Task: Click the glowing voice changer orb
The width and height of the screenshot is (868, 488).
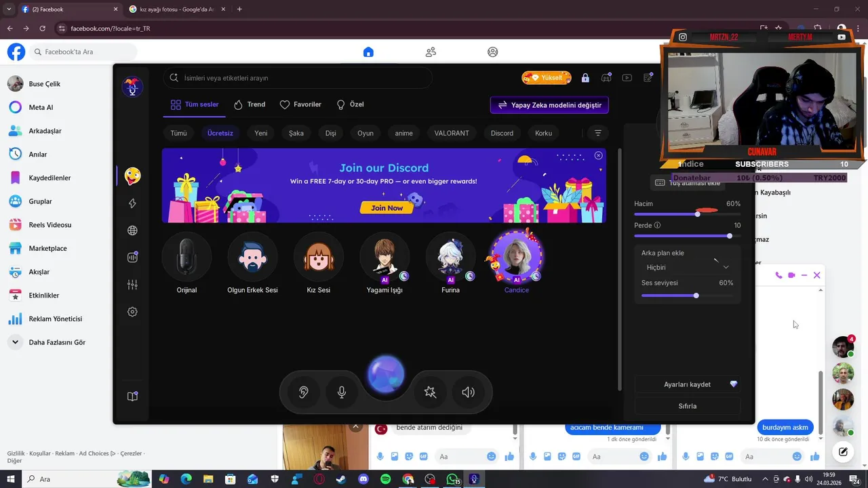Action: (x=386, y=375)
